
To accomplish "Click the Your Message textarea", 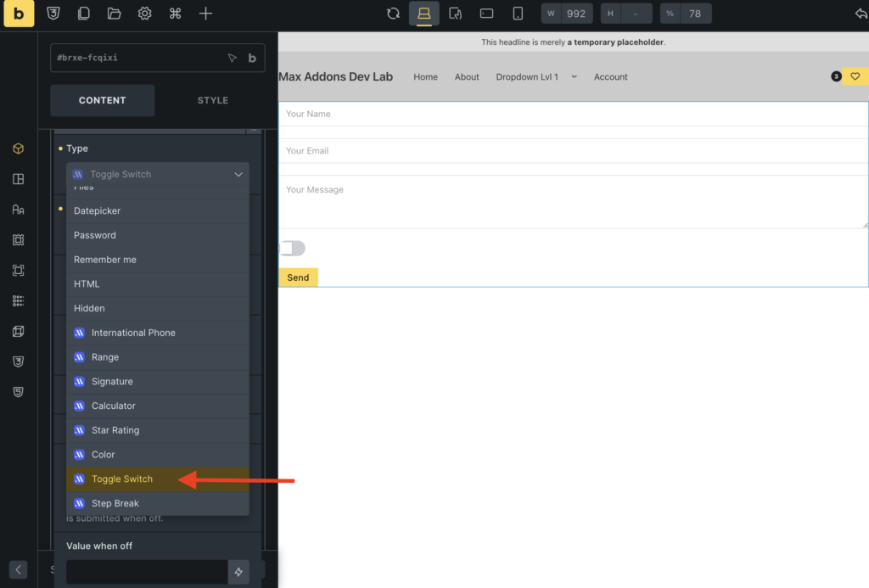I will (573, 202).
